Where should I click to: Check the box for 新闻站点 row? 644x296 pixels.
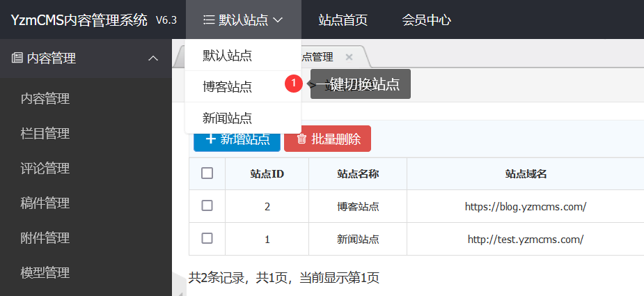(207, 238)
